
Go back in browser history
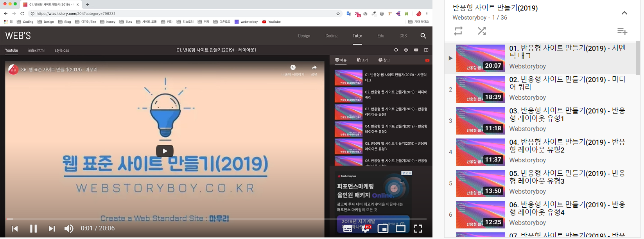5,14
